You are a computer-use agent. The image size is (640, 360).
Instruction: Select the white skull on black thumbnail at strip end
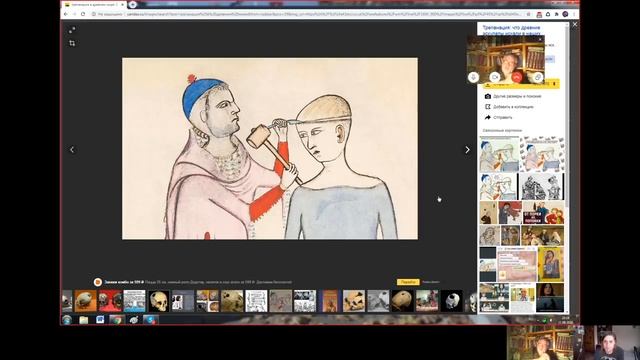(x=452, y=301)
